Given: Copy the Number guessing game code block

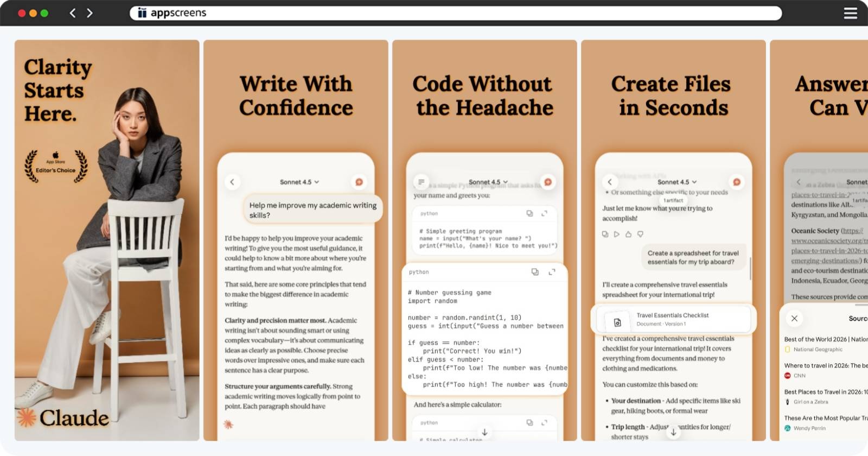Looking at the screenshot, I should pyautogui.click(x=535, y=272).
